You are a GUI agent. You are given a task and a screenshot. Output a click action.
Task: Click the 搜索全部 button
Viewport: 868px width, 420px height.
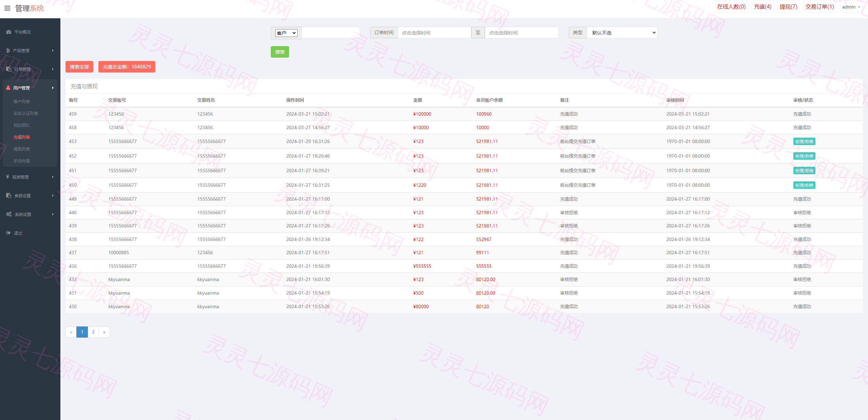coord(79,67)
